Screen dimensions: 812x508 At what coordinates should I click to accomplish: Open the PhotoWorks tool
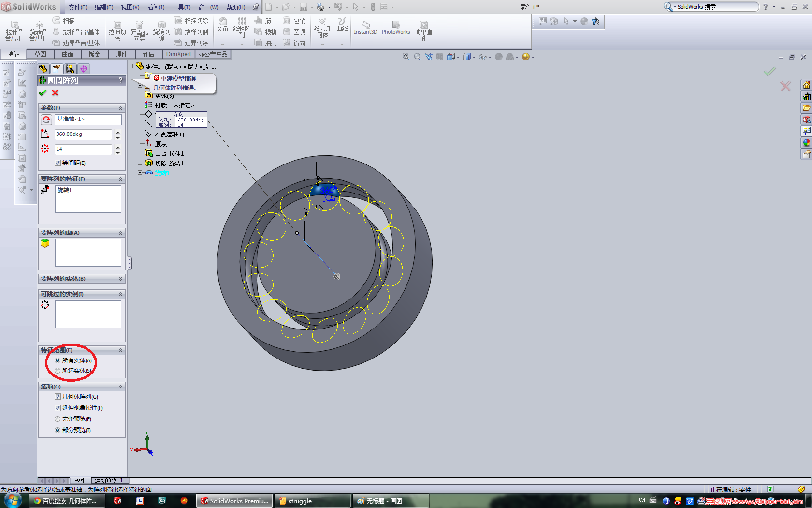coord(396,28)
